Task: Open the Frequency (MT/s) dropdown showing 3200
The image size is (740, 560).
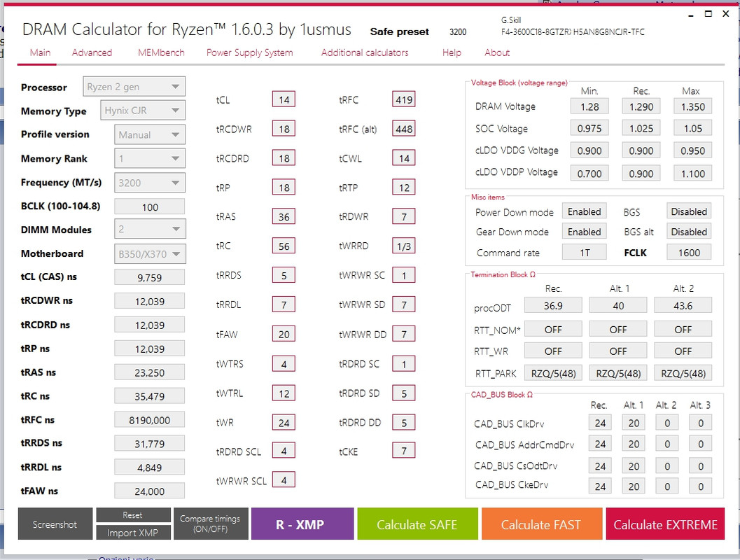Action: [x=150, y=183]
